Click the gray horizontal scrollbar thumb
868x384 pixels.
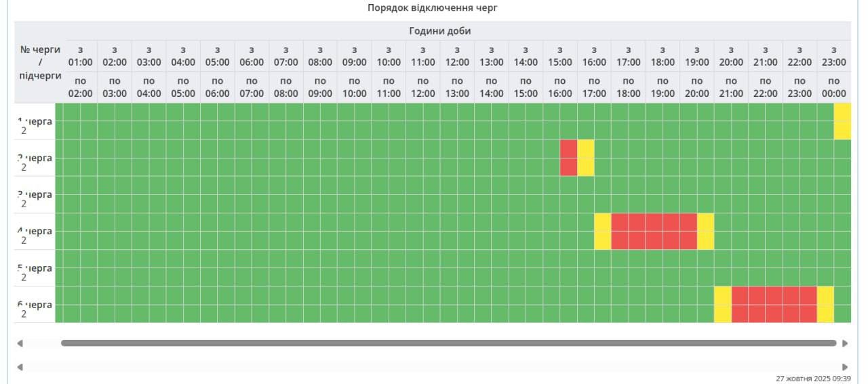448,343
